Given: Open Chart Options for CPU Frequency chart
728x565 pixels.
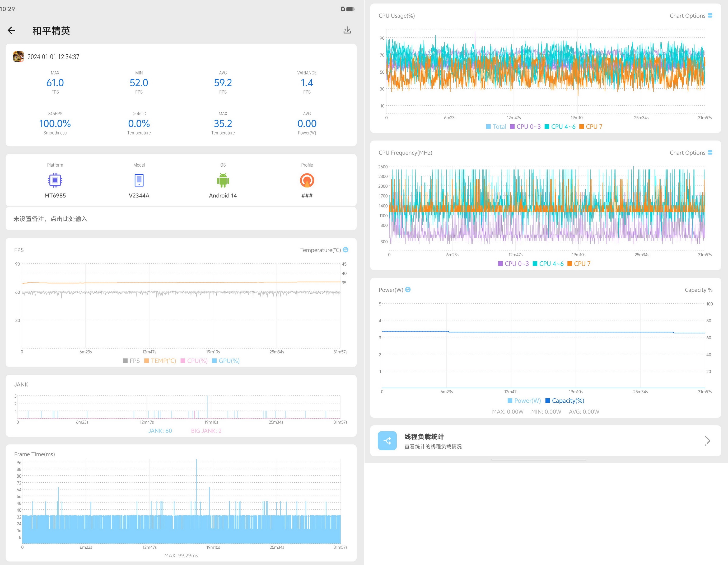Looking at the screenshot, I should click(691, 153).
